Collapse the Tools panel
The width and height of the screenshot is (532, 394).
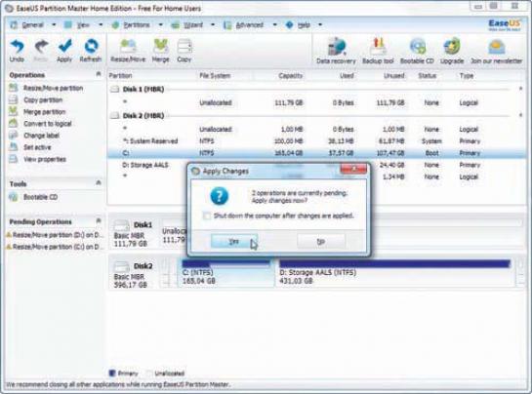coord(99,183)
